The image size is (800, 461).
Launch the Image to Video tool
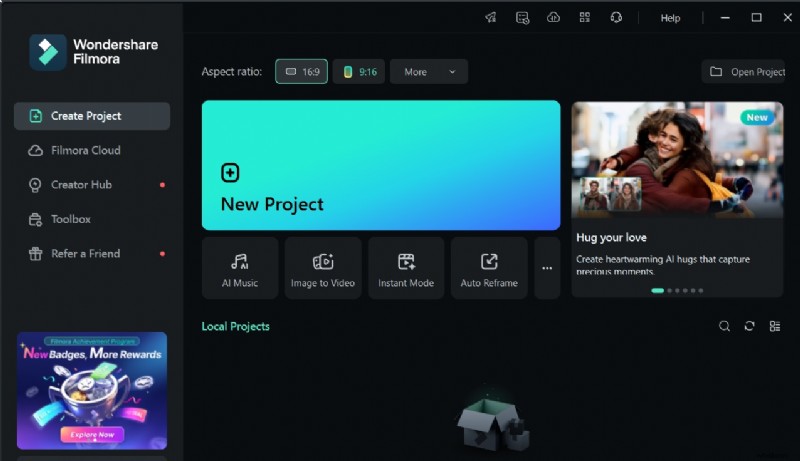click(323, 268)
